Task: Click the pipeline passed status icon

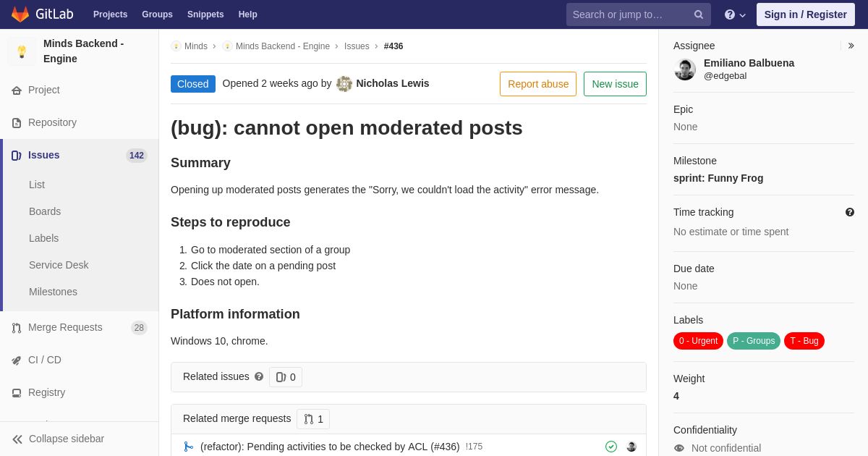Action: (611, 447)
